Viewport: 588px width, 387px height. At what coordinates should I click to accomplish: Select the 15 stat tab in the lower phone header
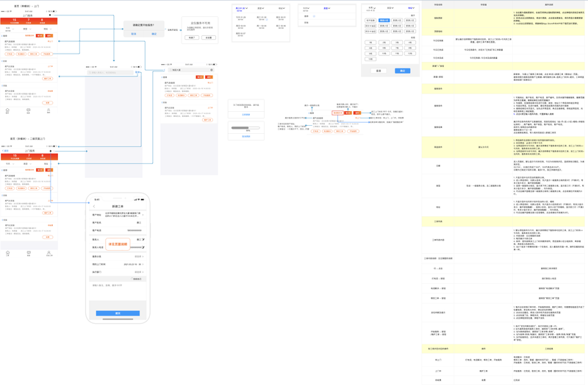pyautogui.click(x=15, y=156)
